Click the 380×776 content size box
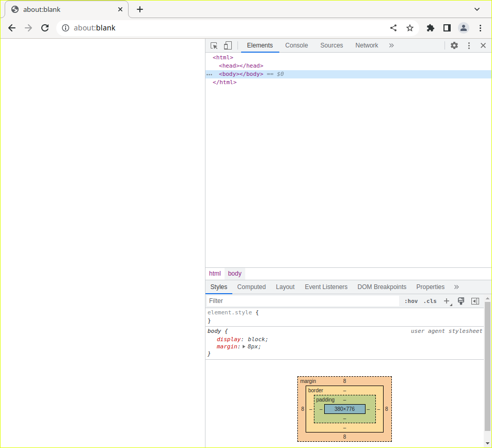The width and height of the screenshot is (492, 448). click(344, 409)
